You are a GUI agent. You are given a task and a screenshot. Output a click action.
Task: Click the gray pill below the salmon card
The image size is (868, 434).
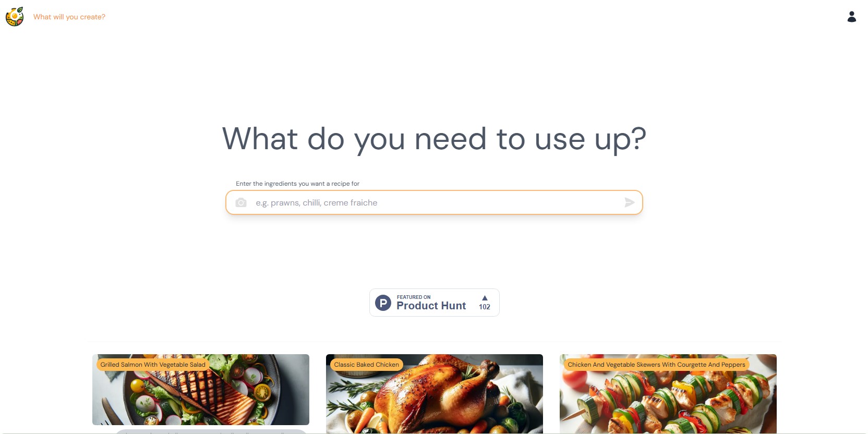pyautogui.click(x=211, y=431)
